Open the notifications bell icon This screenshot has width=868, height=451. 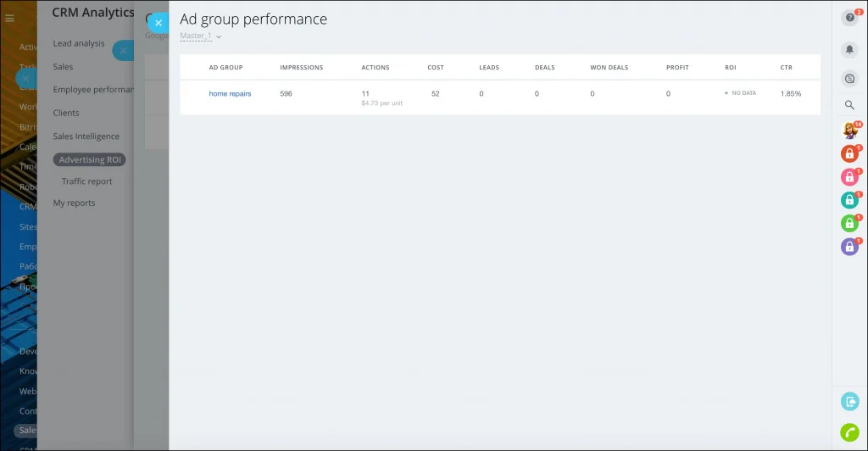coord(849,49)
